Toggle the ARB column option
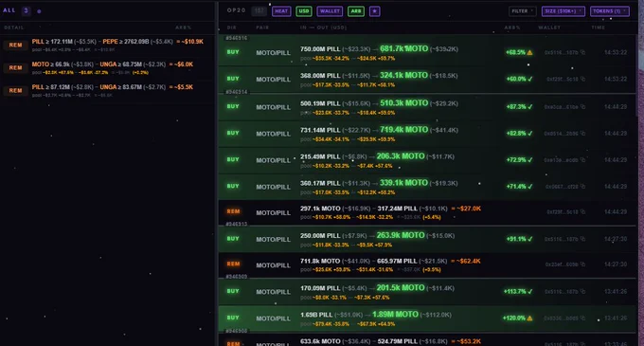This screenshot has width=644, height=346. click(356, 11)
